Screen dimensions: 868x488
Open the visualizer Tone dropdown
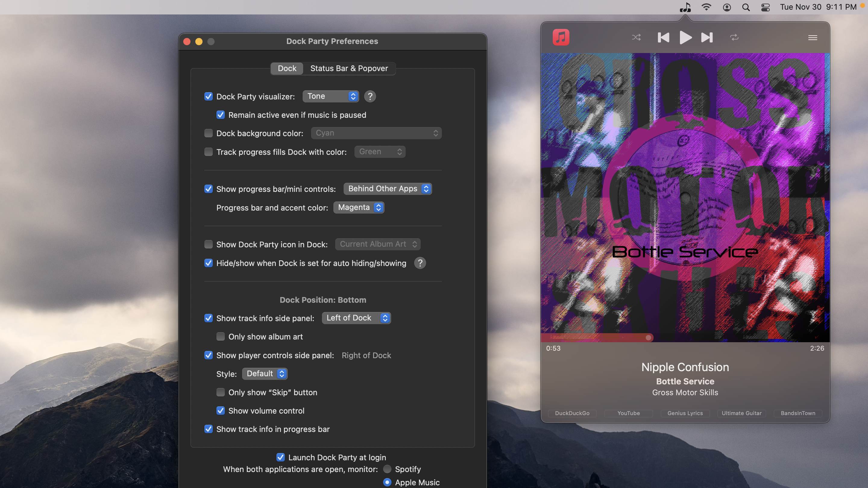tap(331, 96)
